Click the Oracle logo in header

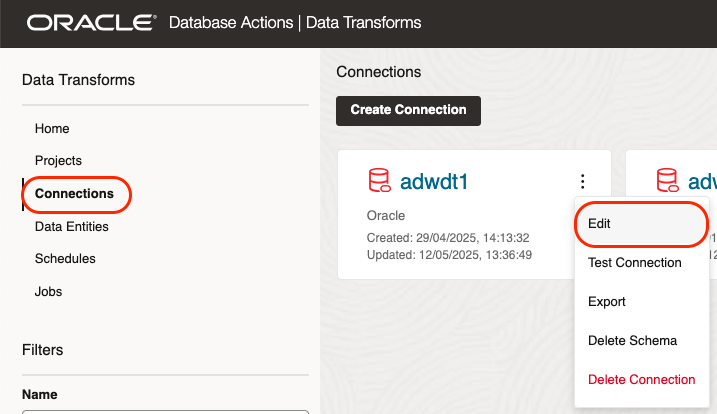coord(91,22)
